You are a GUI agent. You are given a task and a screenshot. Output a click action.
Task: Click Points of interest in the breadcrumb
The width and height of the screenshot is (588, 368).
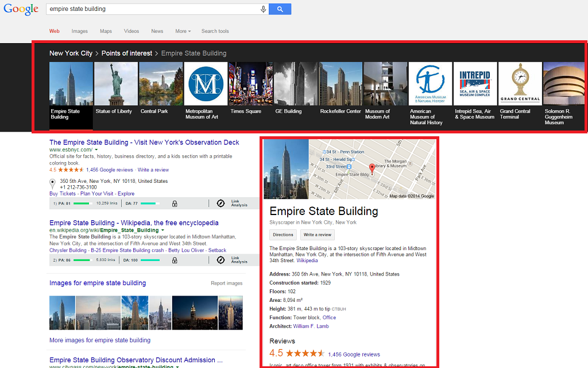(127, 53)
